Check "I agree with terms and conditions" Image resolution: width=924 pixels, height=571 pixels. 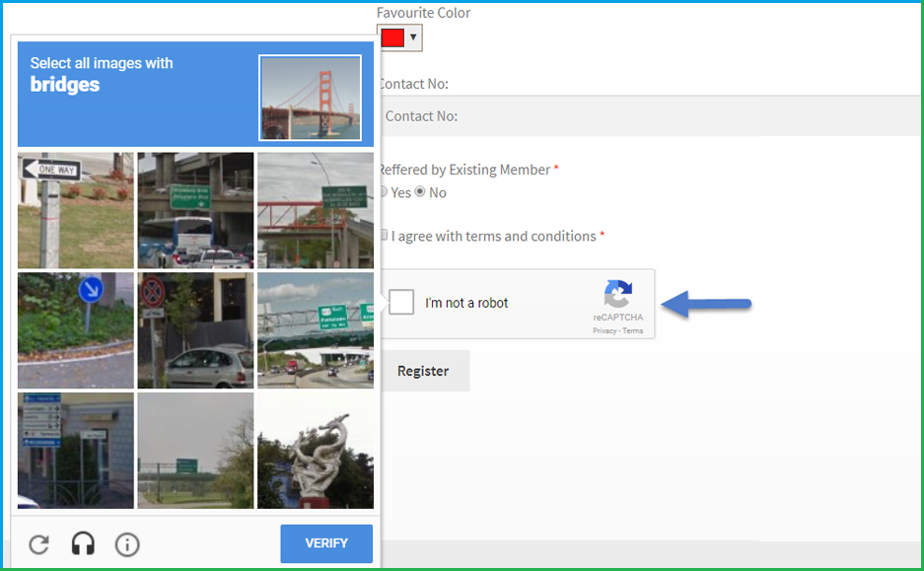384,236
